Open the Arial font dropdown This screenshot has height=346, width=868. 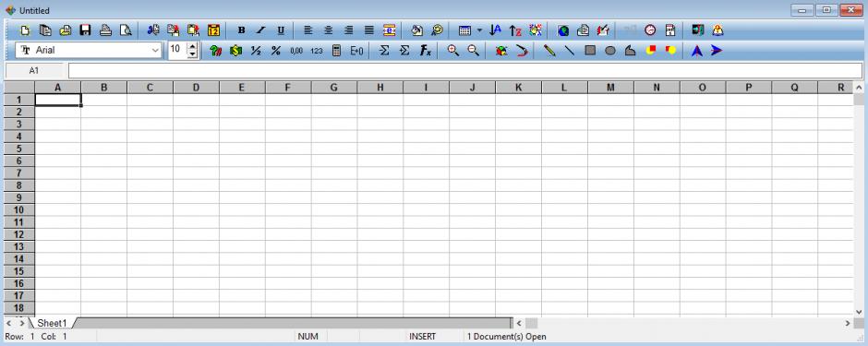155,51
